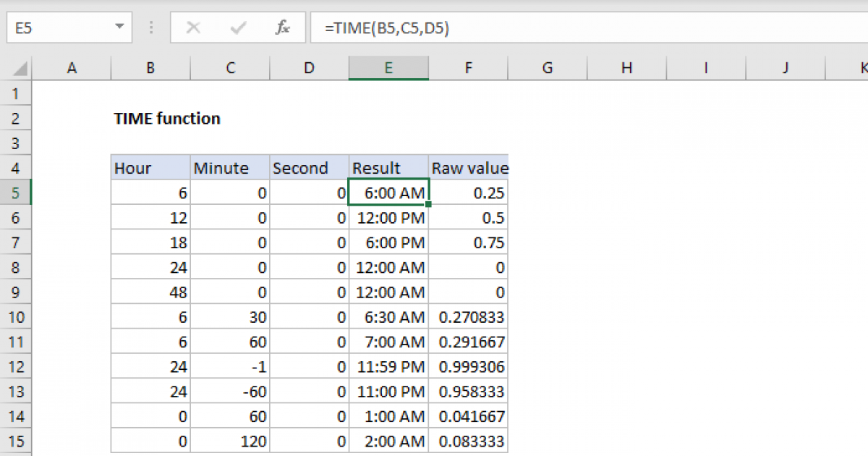Image resolution: width=868 pixels, height=456 pixels.
Task: Select the cell showing 11:59 PM
Action: (x=388, y=366)
